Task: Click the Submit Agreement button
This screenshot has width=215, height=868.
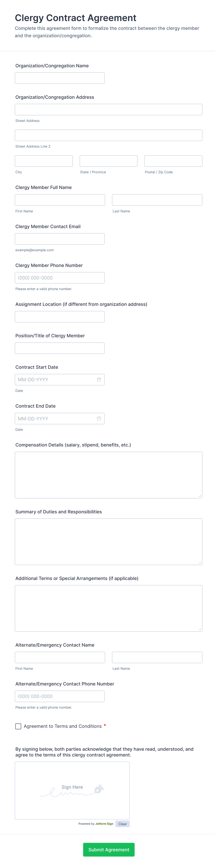Action: tap(109, 849)
